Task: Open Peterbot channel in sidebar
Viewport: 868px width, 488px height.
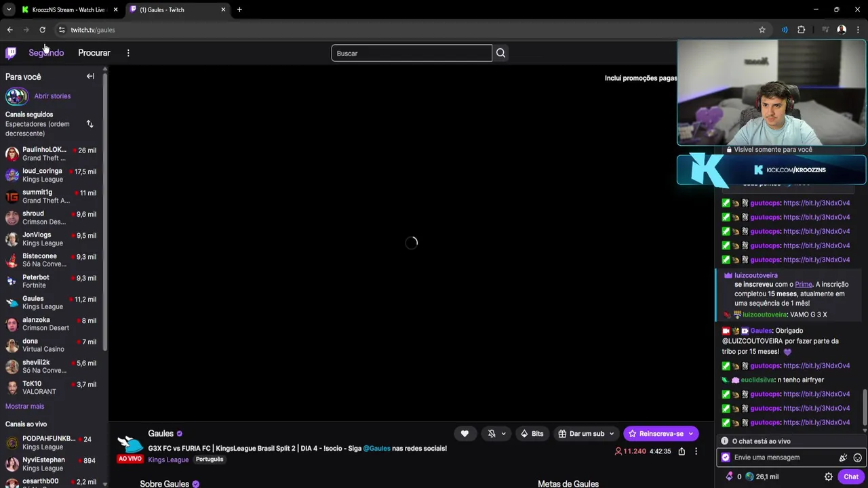Action: click(x=53, y=281)
